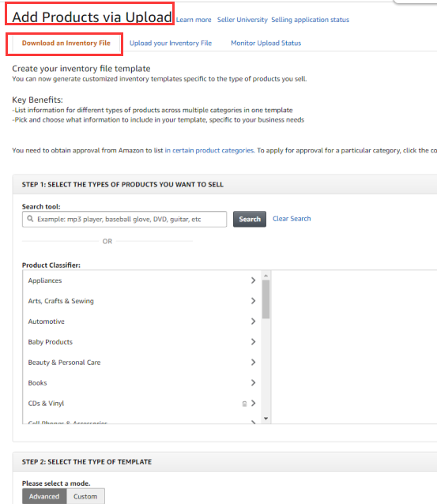Click the Create your inventory file template heading
Screen dimensions: 437x504
(x=81, y=69)
